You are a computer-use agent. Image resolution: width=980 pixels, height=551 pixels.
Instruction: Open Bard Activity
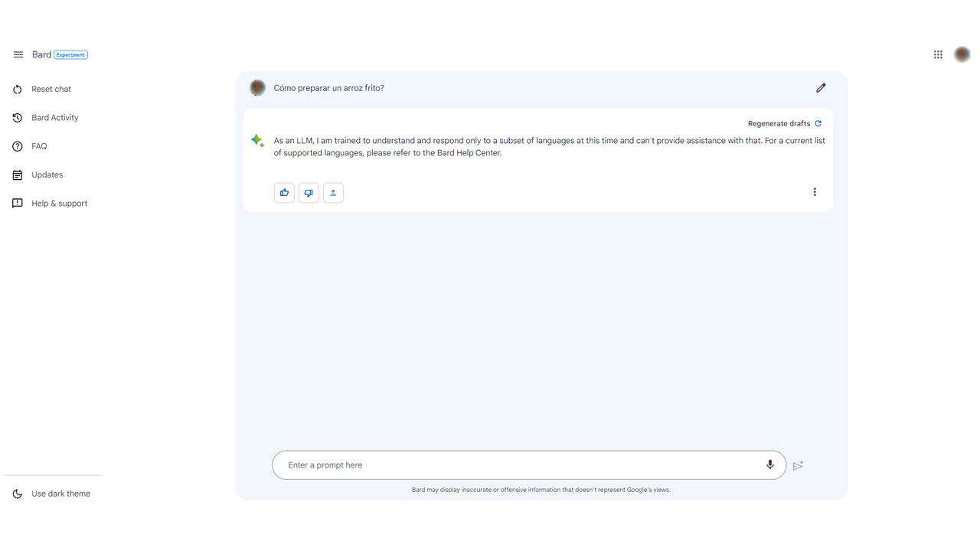[54, 117]
